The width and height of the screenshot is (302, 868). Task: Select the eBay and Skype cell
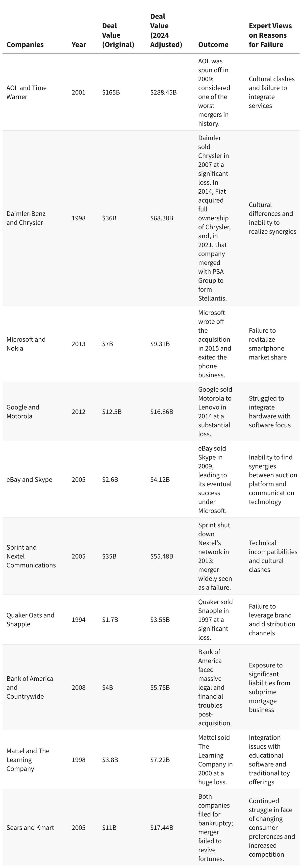tap(29, 480)
